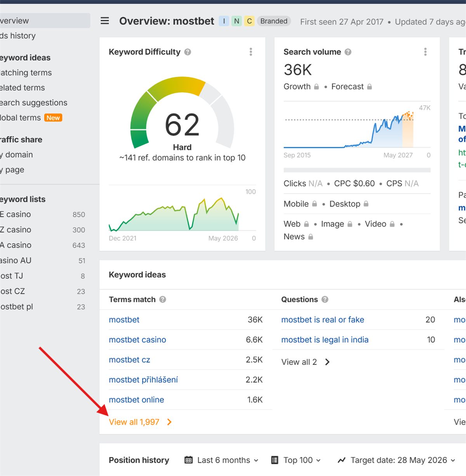
Task: Click the lock icon next to Web
Action: click(x=306, y=224)
